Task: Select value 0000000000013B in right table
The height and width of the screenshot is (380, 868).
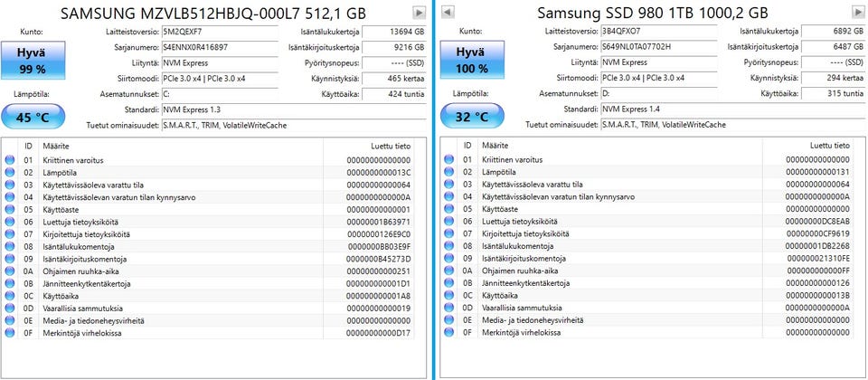Action: point(817,295)
